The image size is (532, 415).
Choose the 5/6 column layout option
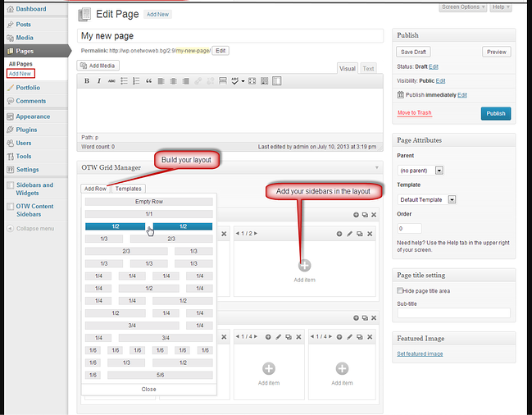point(160,375)
